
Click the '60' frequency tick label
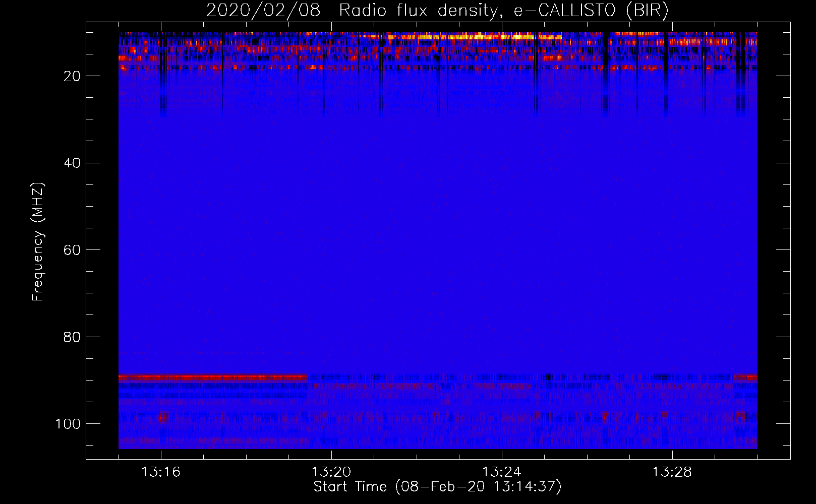pyautogui.click(x=72, y=250)
